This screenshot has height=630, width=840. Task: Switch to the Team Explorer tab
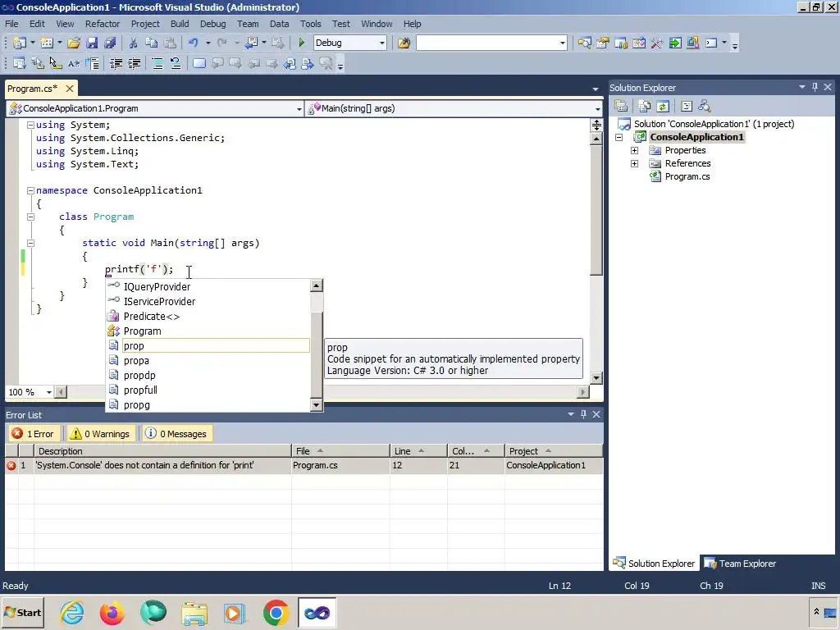pos(740,564)
